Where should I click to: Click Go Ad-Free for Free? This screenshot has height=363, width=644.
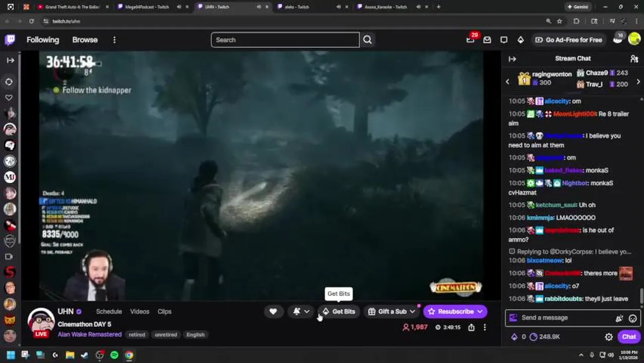coord(568,40)
